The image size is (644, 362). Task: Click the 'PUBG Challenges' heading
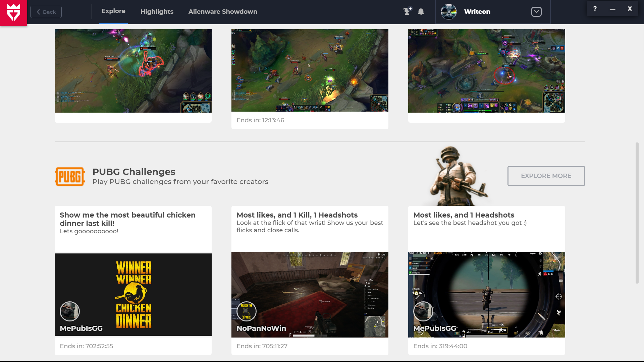click(x=134, y=172)
